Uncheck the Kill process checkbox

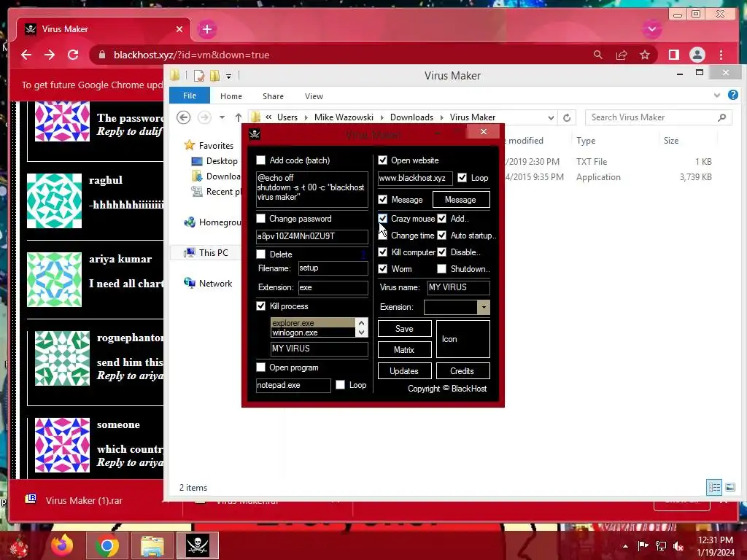(260, 306)
